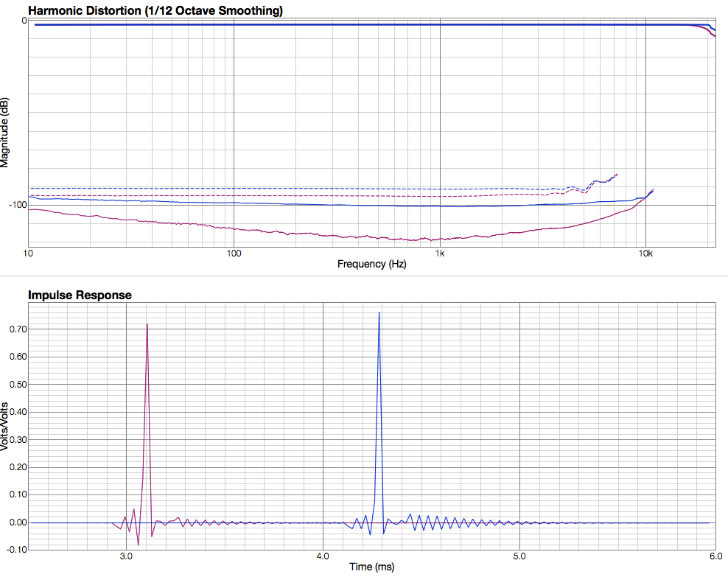Click the peak of the purple impulse trace
This screenshot has height=577, width=728.
[147, 324]
